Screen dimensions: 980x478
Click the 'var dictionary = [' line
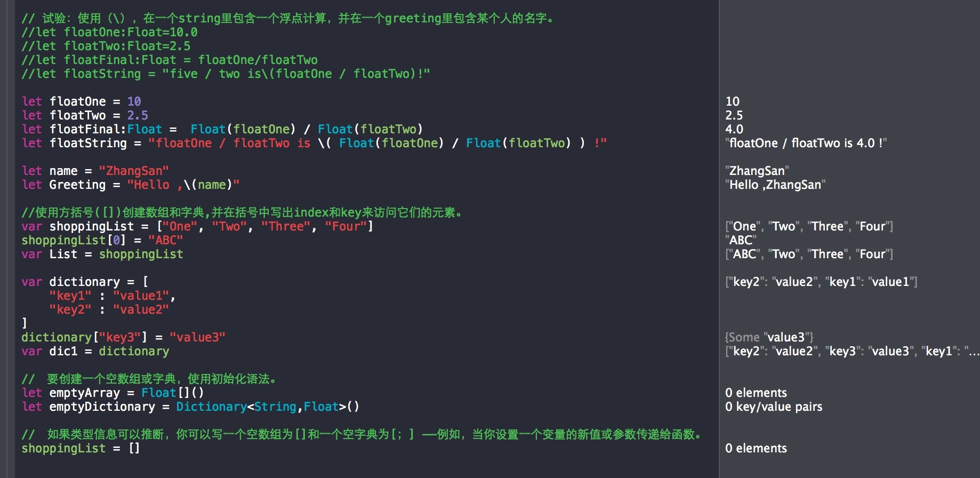click(x=85, y=282)
